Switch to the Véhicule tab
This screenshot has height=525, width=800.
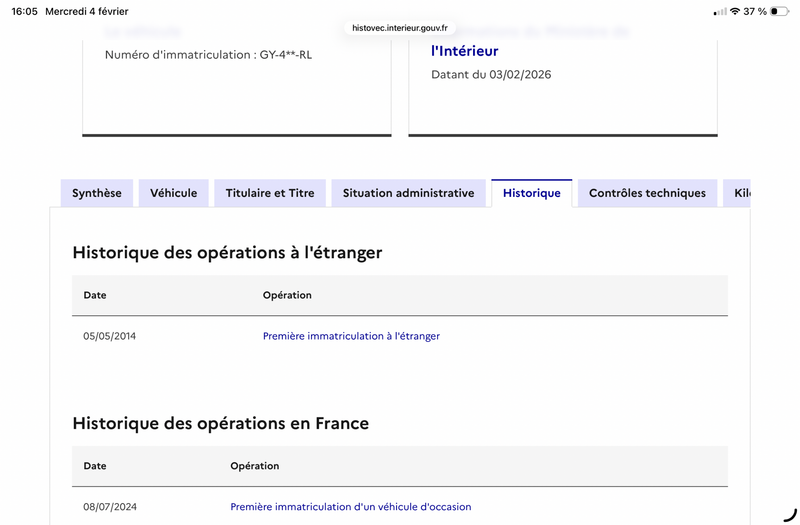click(174, 193)
